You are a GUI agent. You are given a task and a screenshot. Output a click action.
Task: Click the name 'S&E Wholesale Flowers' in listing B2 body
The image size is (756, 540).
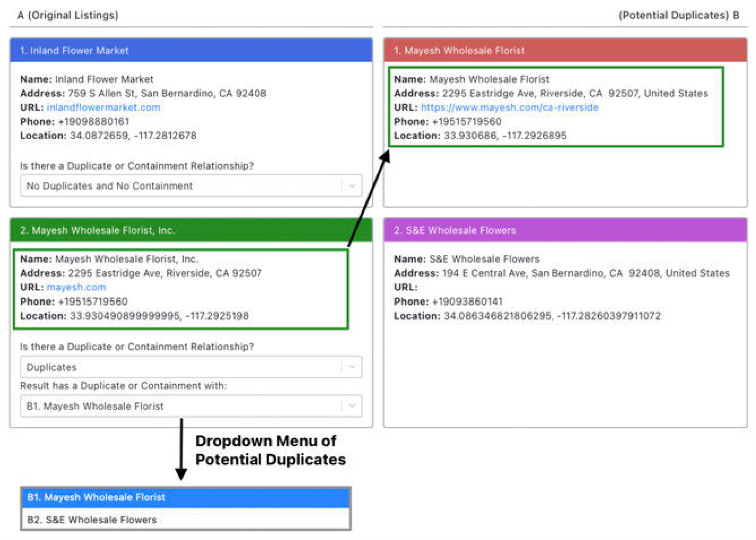pyautogui.click(x=485, y=259)
